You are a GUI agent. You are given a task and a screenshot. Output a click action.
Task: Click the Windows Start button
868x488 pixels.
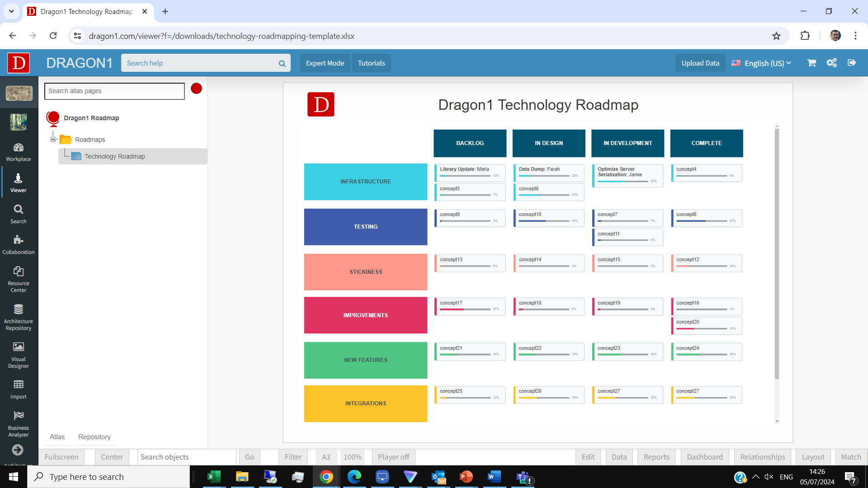(14, 477)
